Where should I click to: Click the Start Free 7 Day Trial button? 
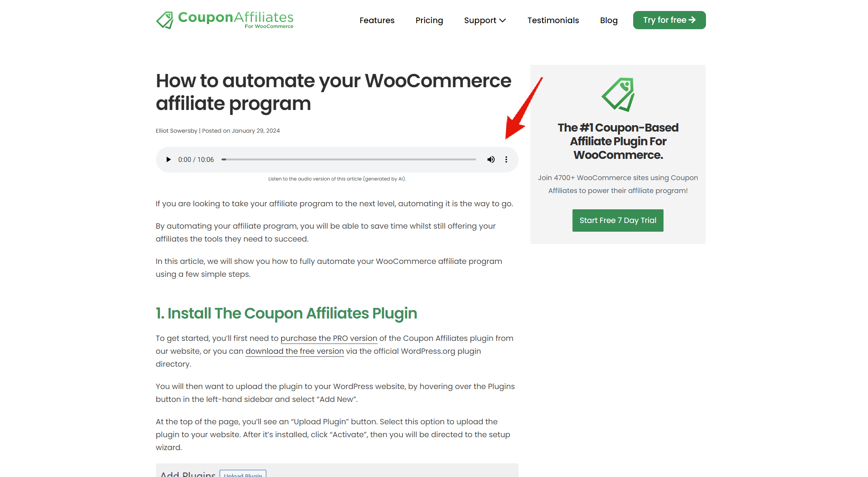618,220
